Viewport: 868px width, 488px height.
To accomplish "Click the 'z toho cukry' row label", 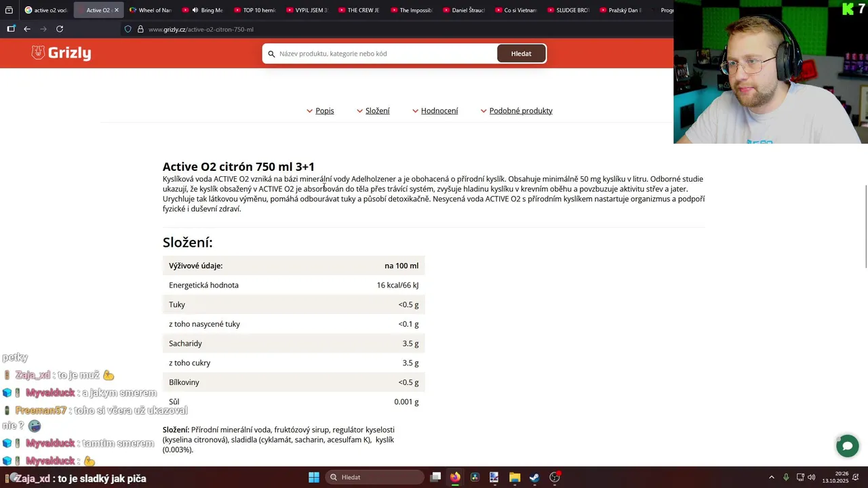I will click(190, 363).
